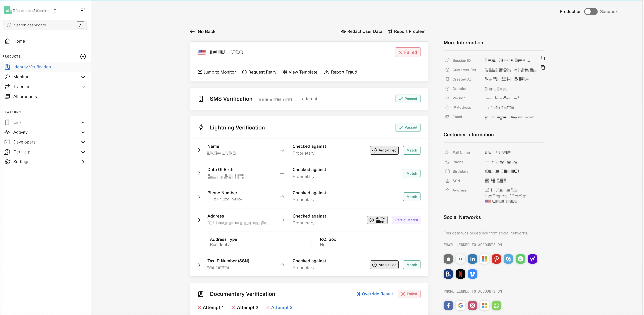Copy the Customer Ref value

pos(543,68)
